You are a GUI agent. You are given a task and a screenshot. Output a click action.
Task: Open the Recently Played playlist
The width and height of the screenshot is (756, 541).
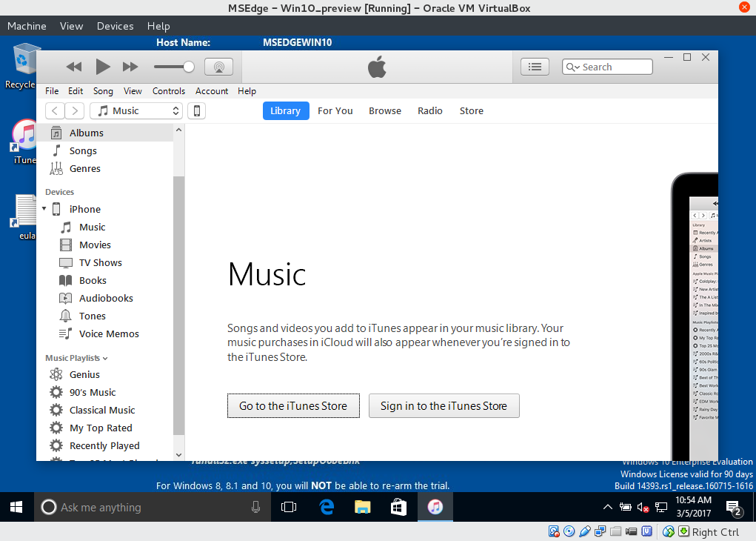105,446
